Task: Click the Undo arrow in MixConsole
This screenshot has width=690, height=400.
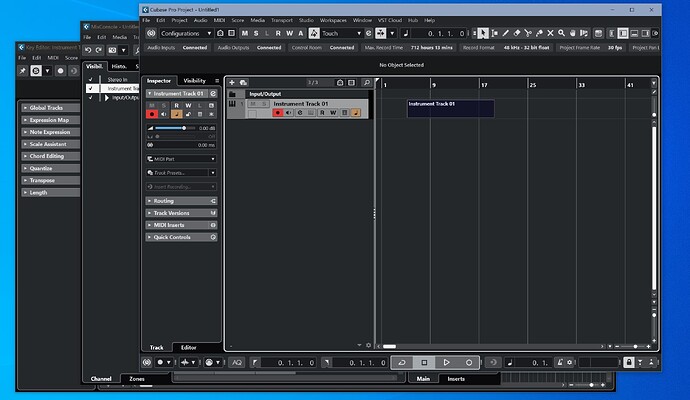Action: [89, 50]
